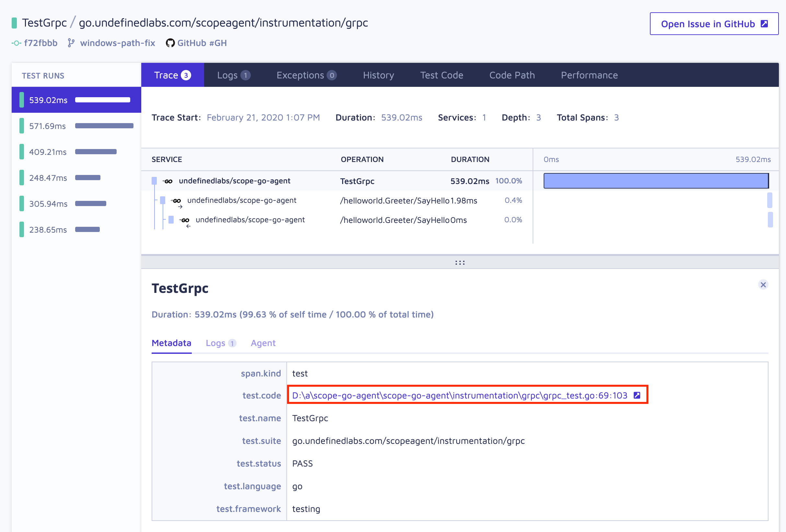786x532 pixels.
Task: Click Go icon of the 0ms SayHello span
Action: 185,220
